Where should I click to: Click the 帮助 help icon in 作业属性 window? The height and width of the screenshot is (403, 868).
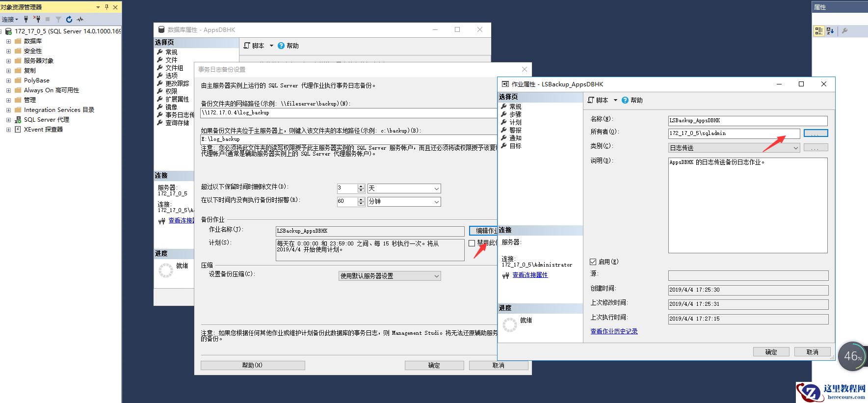625,100
